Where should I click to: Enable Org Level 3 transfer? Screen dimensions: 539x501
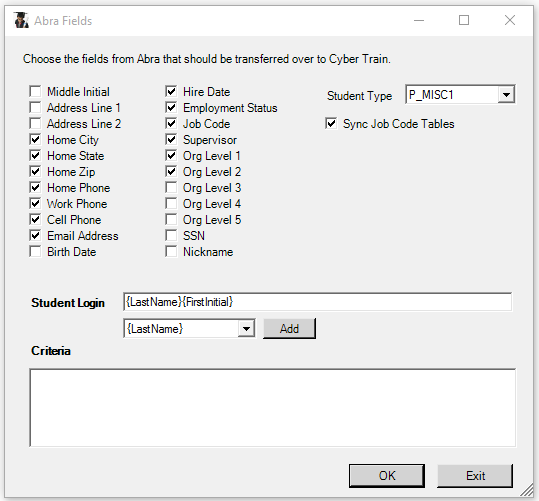tap(171, 187)
